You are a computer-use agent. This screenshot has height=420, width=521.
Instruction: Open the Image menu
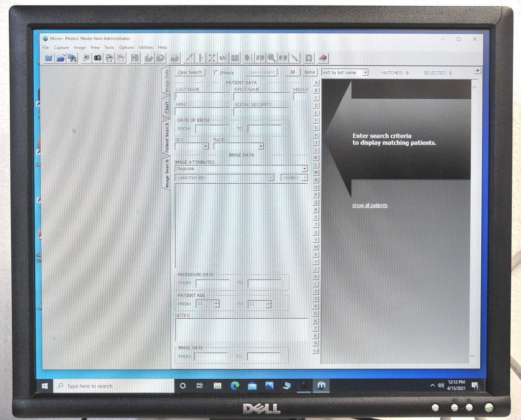[80, 47]
